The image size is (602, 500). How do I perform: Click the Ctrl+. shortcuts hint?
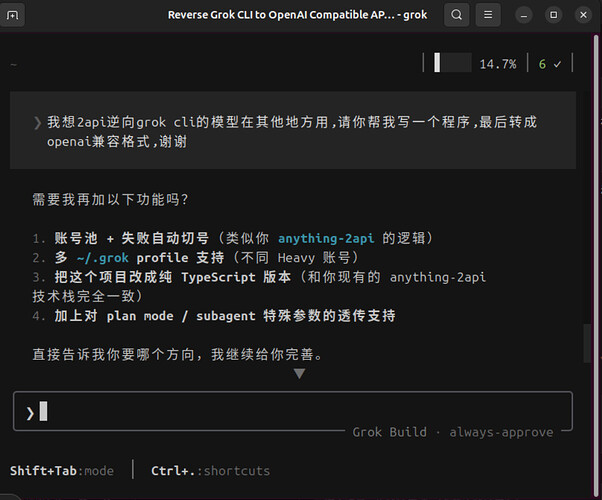tap(210, 471)
